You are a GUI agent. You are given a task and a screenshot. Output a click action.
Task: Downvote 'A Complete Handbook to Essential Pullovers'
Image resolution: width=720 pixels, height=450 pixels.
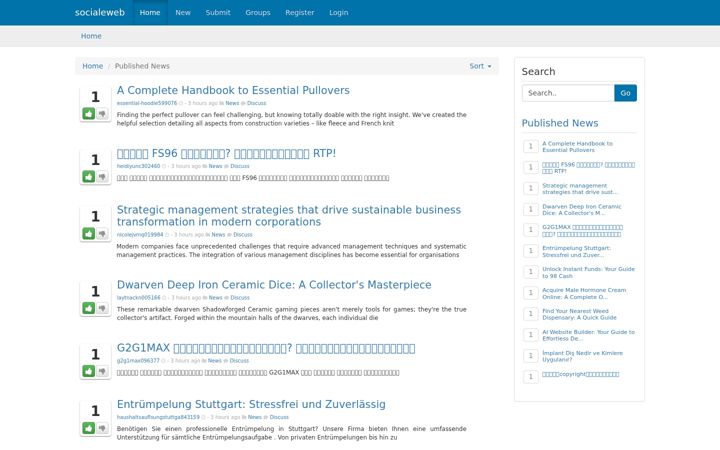102,113
